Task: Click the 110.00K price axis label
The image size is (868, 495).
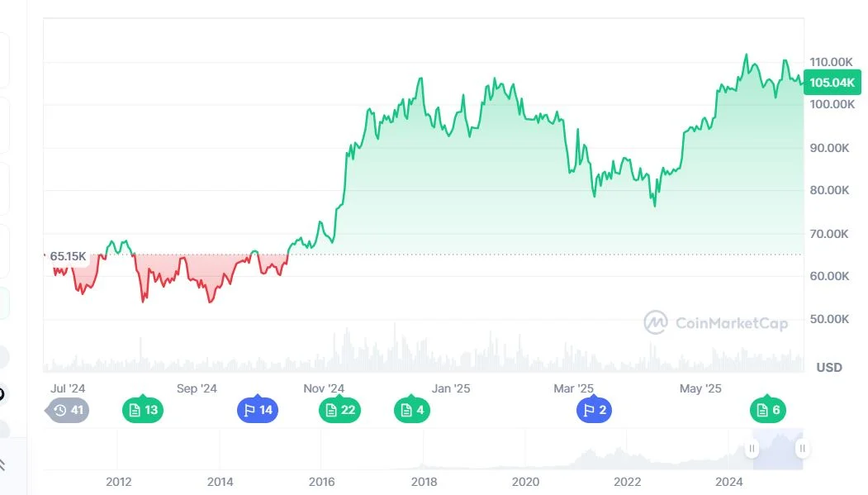Action: point(831,62)
